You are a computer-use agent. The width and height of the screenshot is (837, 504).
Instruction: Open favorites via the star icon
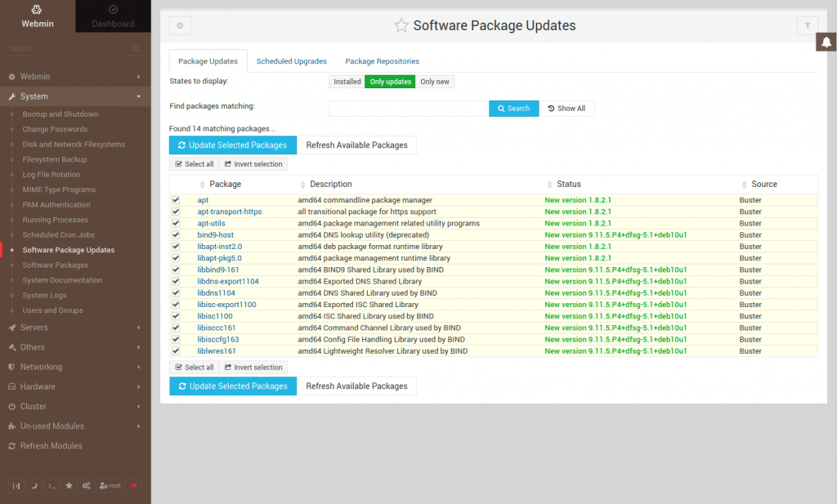69,485
